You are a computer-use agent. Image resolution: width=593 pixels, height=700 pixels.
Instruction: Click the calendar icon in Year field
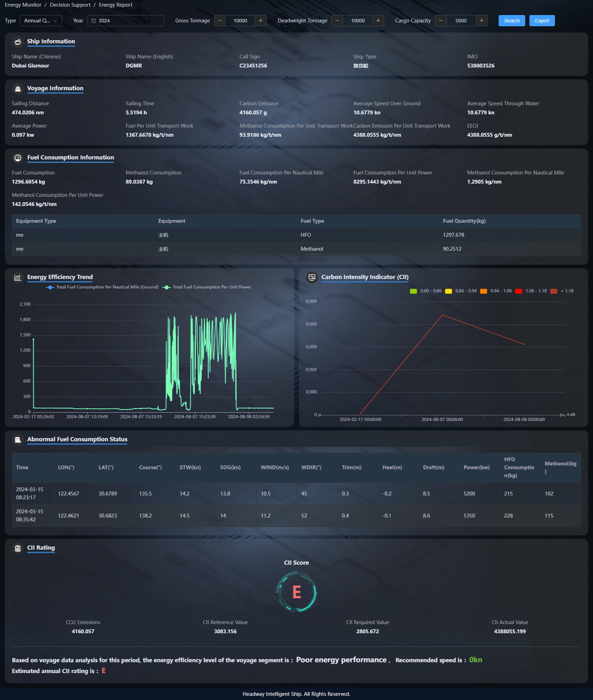[94, 21]
